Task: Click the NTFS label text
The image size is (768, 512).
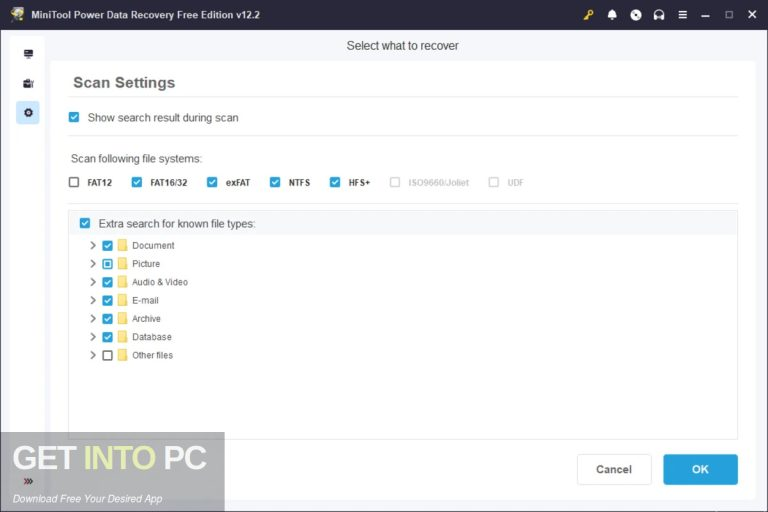Action: [x=299, y=183]
